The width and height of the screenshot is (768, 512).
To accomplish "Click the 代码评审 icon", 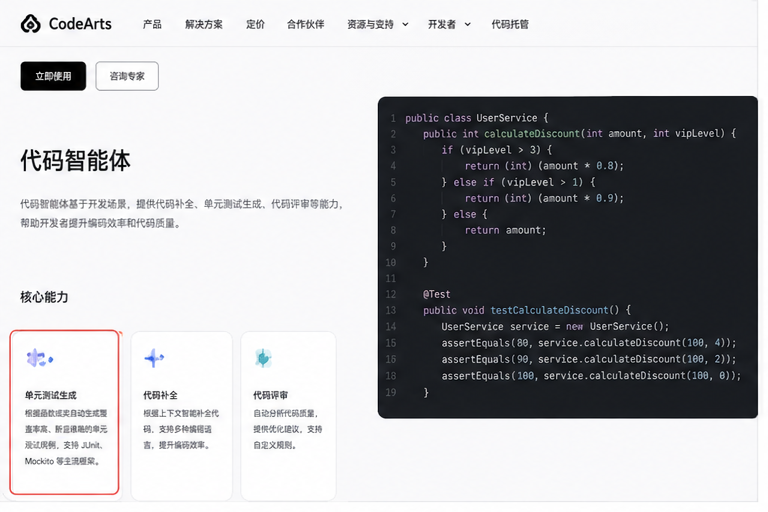I will pos(264,358).
